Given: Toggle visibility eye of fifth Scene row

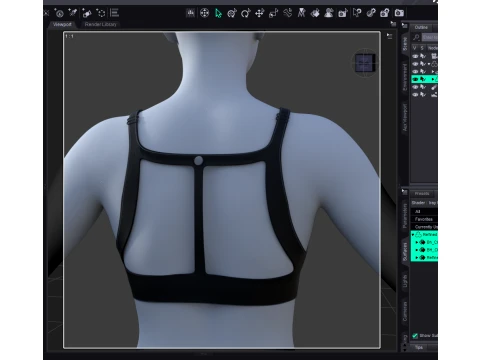Looking at the screenshot, I should click(x=415, y=87).
